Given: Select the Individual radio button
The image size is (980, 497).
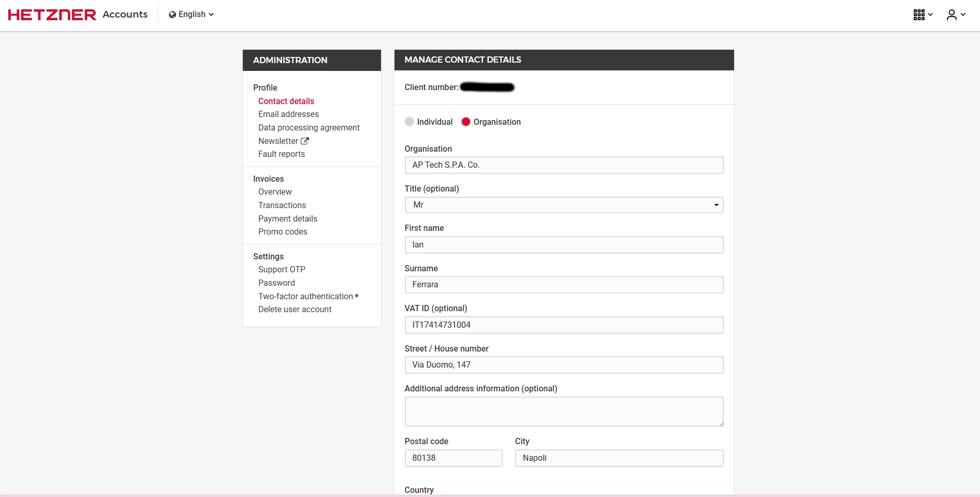Looking at the screenshot, I should point(409,122).
